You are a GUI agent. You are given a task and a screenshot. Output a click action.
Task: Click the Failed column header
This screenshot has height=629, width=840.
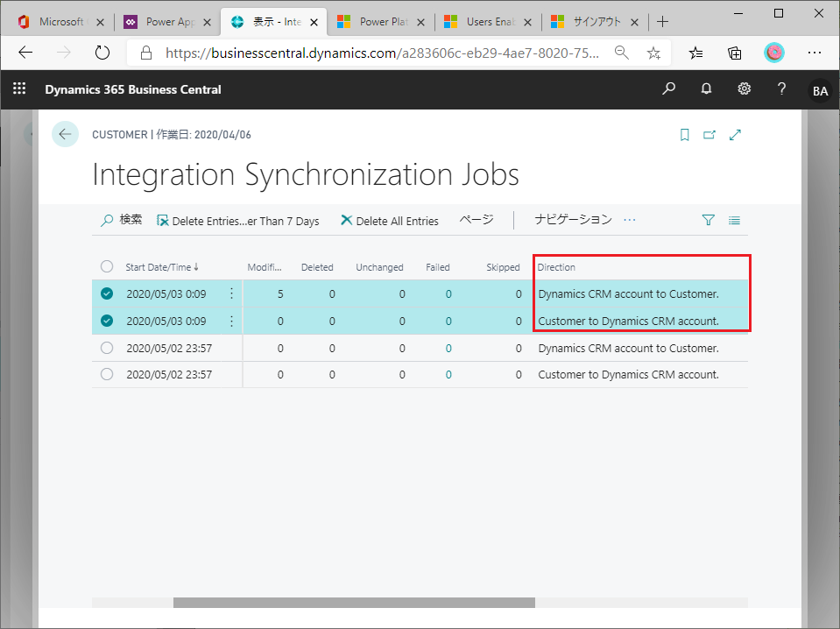pyautogui.click(x=438, y=267)
